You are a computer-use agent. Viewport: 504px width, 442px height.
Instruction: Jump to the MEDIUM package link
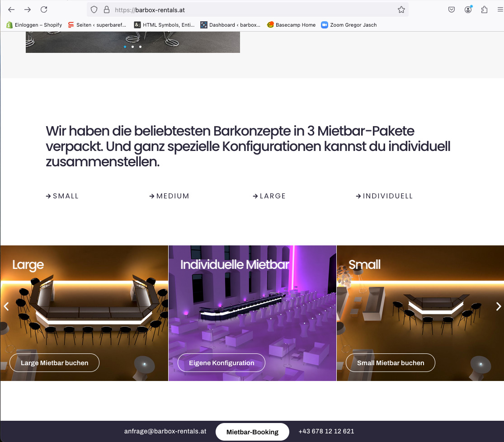tap(170, 196)
